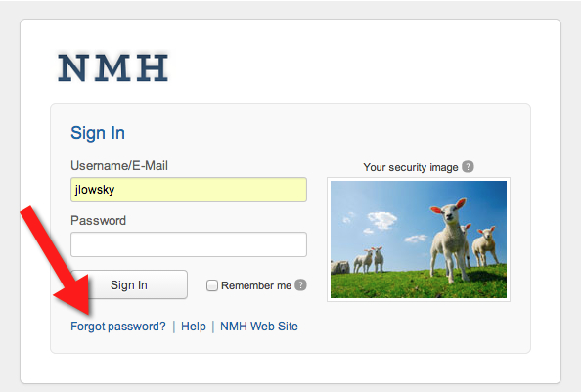This screenshot has height=392, width=582.
Task: Click the Your security image caption
Action: (411, 167)
